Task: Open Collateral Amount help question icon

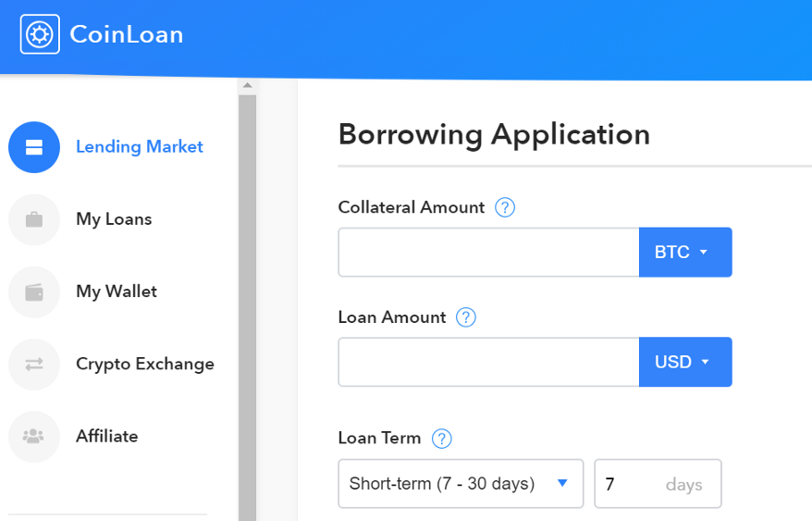Action: click(504, 207)
